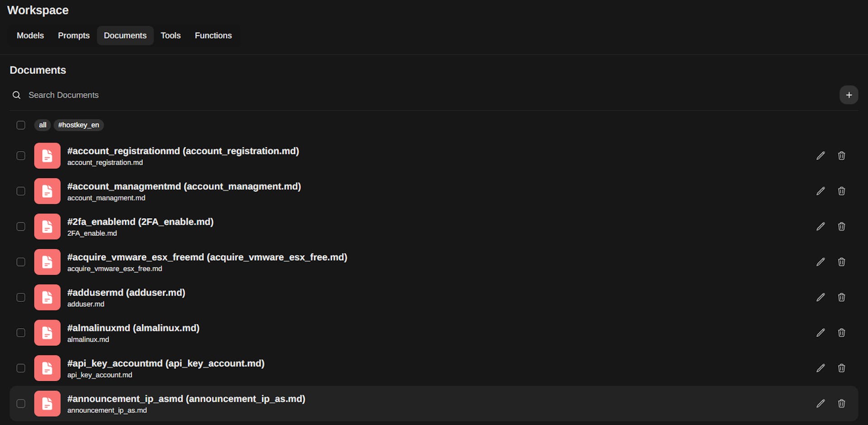Delete the announcement_ip_as.md document
This screenshot has width=868, height=425.
(841, 403)
